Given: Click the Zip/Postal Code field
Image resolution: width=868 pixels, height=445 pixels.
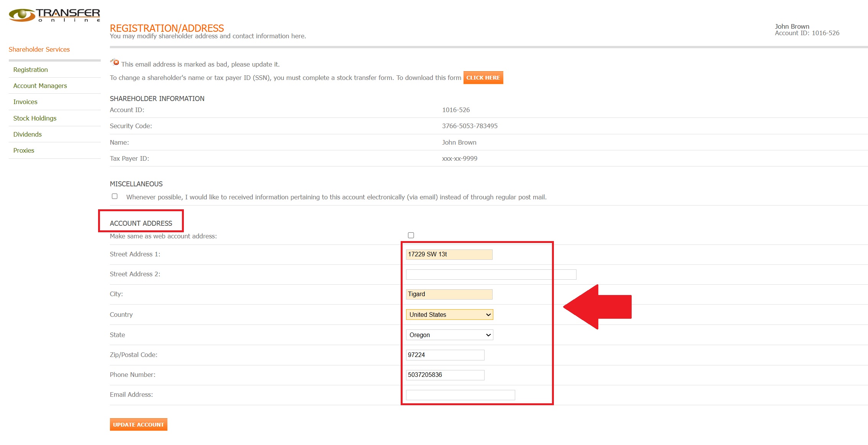Looking at the screenshot, I should pos(445,355).
